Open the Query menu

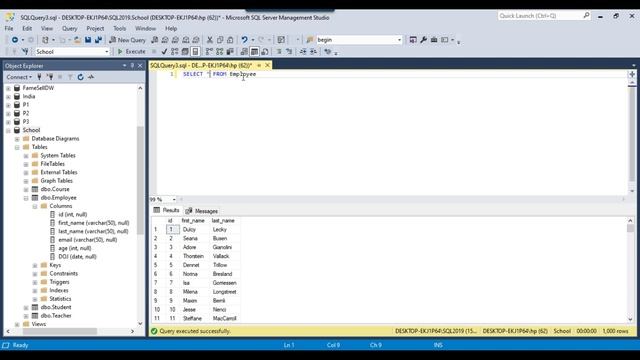coord(69,29)
